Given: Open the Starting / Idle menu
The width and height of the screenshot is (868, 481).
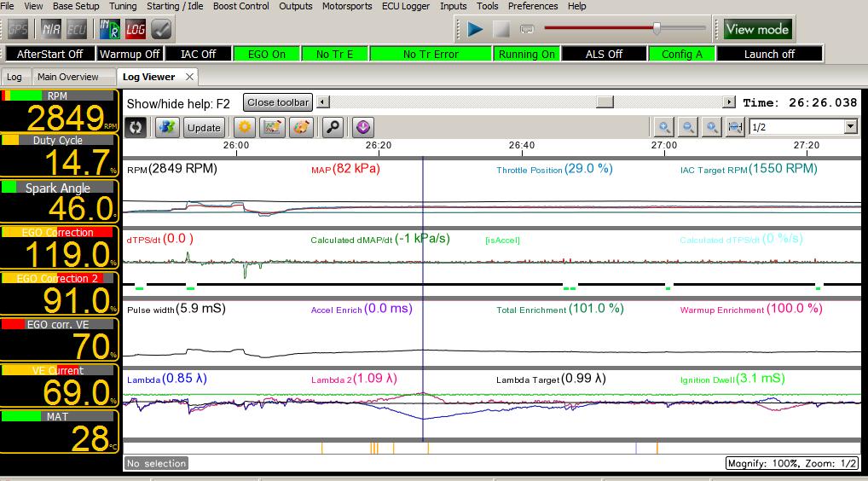Looking at the screenshot, I should [175, 6].
